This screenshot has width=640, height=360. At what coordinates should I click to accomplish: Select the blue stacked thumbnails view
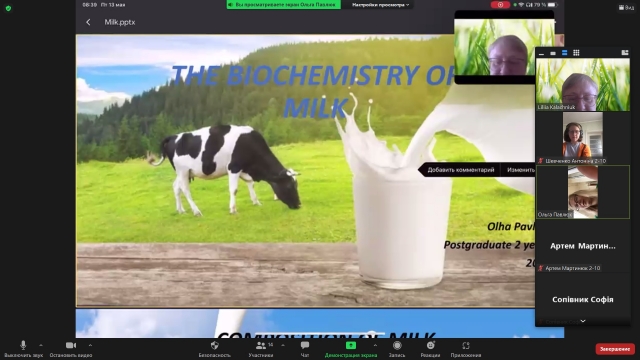(x=564, y=53)
